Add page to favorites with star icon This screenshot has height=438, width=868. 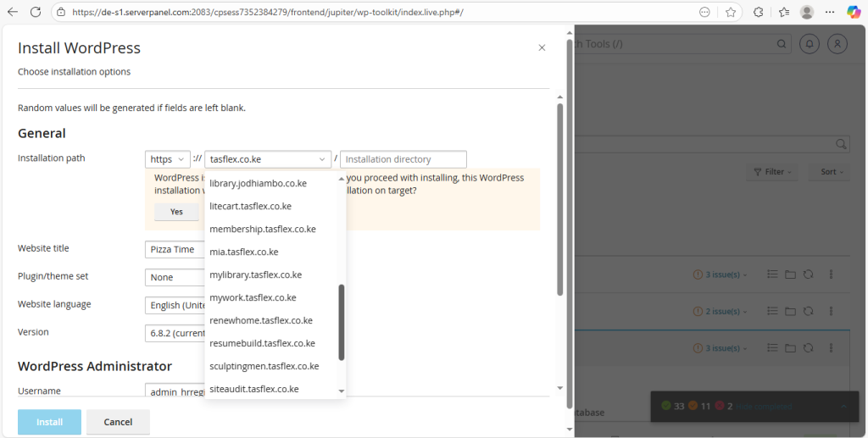[731, 12]
